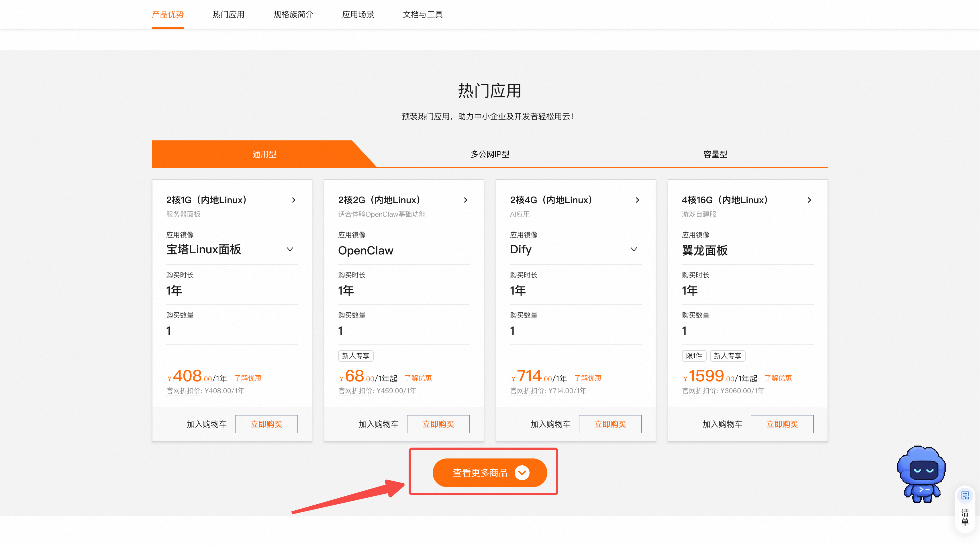Click 官网折扣价 ¥408.00/1年 text
This screenshot has height=545, width=980.
tap(205, 391)
